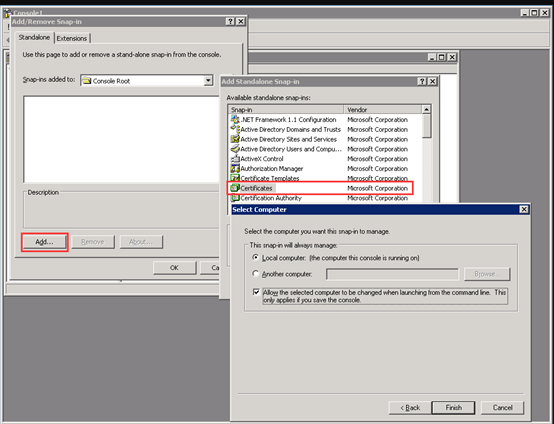The image size is (554, 424).
Task: Minimize the Console1 main window
Action: coord(525,13)
